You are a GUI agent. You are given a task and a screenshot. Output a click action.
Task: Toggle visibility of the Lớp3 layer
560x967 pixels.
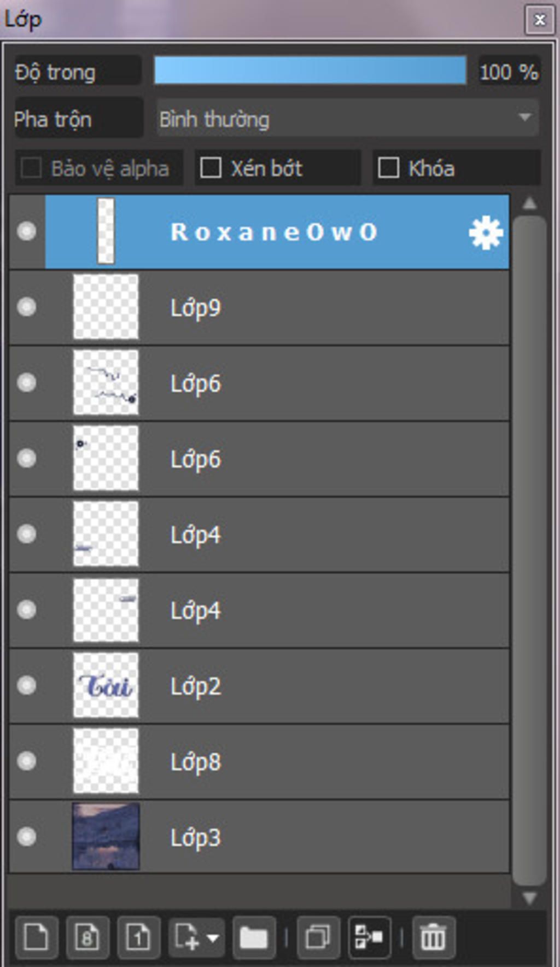point(26,836)
